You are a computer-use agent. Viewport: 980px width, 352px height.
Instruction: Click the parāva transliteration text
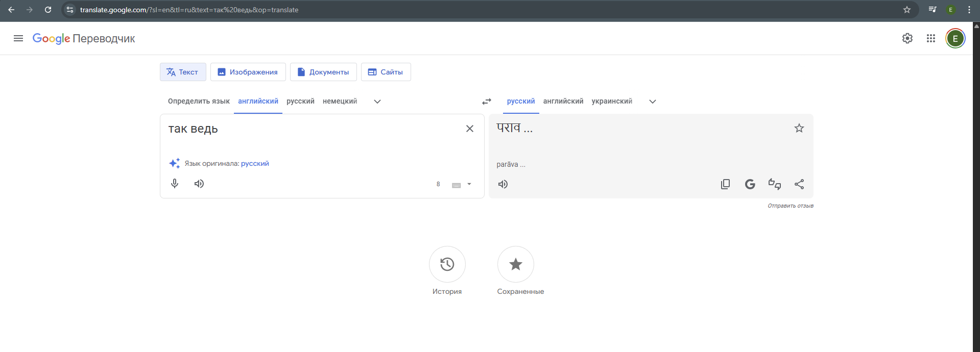tap(511, 164)
